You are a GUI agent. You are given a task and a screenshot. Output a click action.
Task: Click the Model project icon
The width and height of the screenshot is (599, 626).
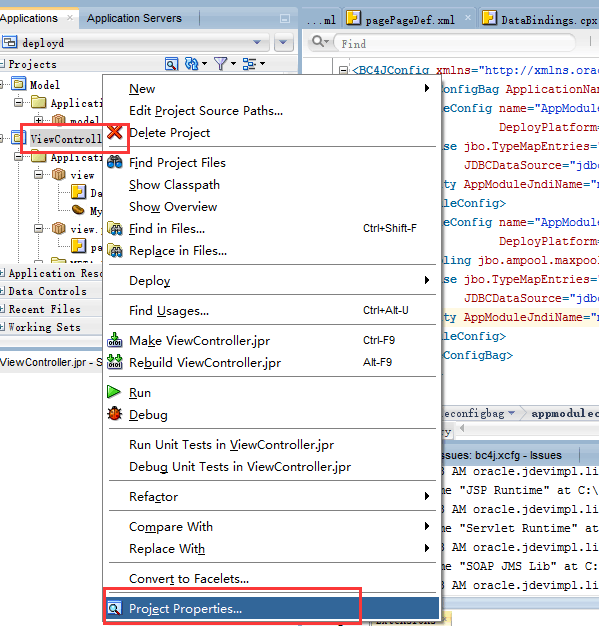18,84
